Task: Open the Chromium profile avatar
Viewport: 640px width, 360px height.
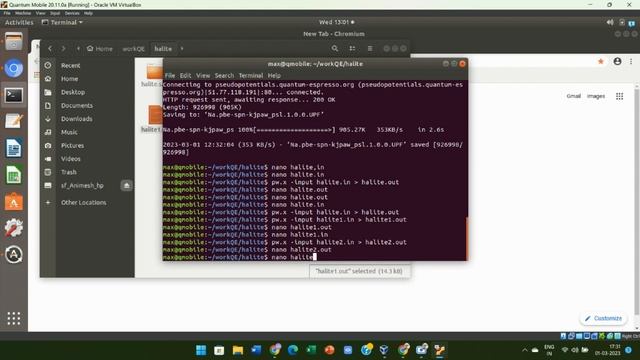Action: [x=617, y=62]
